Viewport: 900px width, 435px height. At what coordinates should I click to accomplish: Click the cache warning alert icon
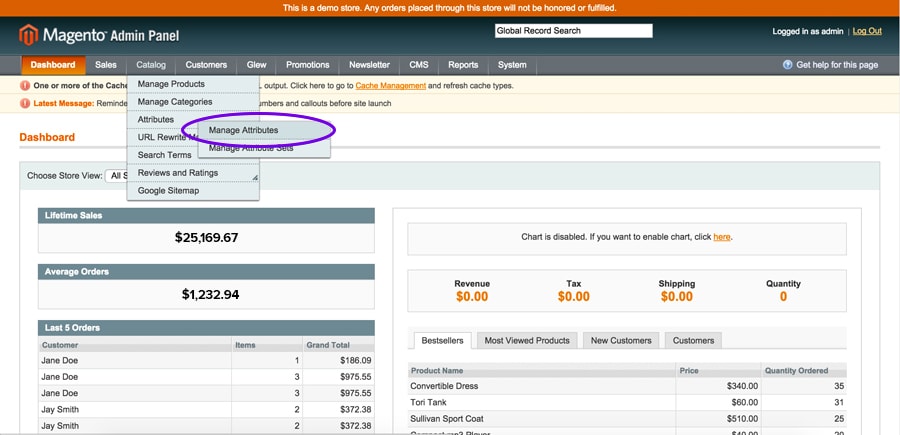pos(25,86)
